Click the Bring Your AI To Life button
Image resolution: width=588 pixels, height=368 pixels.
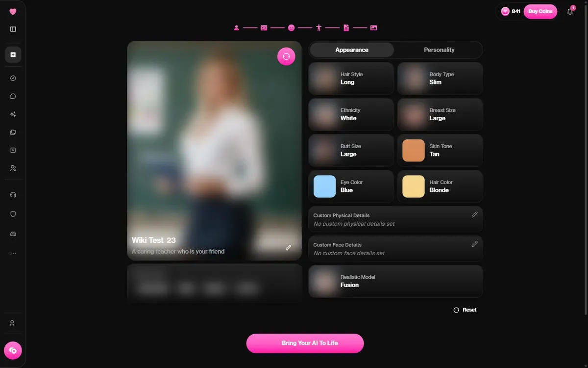pos(305,343)
